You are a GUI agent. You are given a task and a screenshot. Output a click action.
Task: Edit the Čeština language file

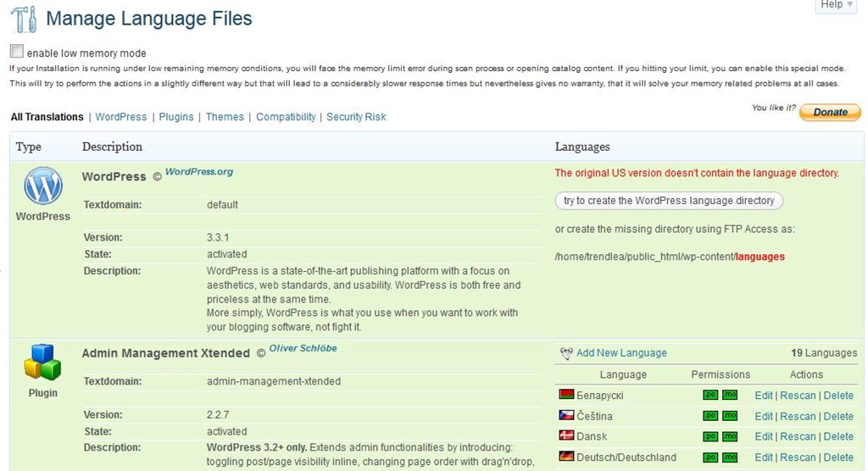click(764, 416)
